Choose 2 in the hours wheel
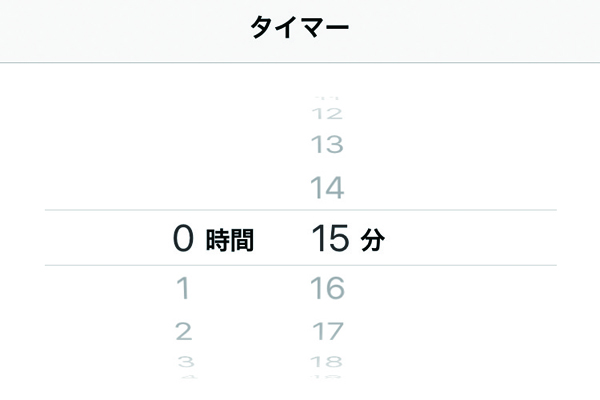The height and width of the screenshot is (400, 600). [x=183, y=330]
